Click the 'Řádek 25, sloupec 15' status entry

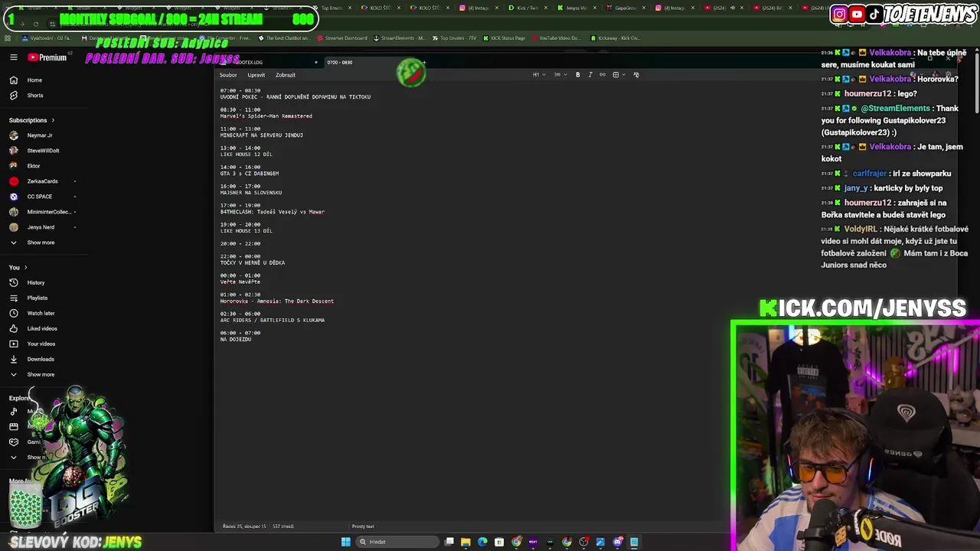(x=244, y=527)
